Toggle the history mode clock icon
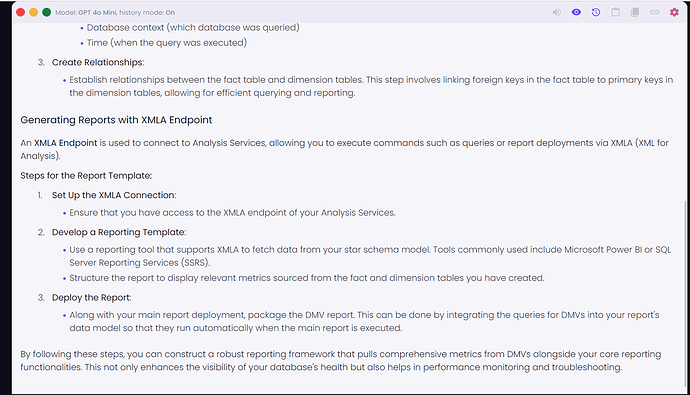690x395 pixels. pos(596,12)
